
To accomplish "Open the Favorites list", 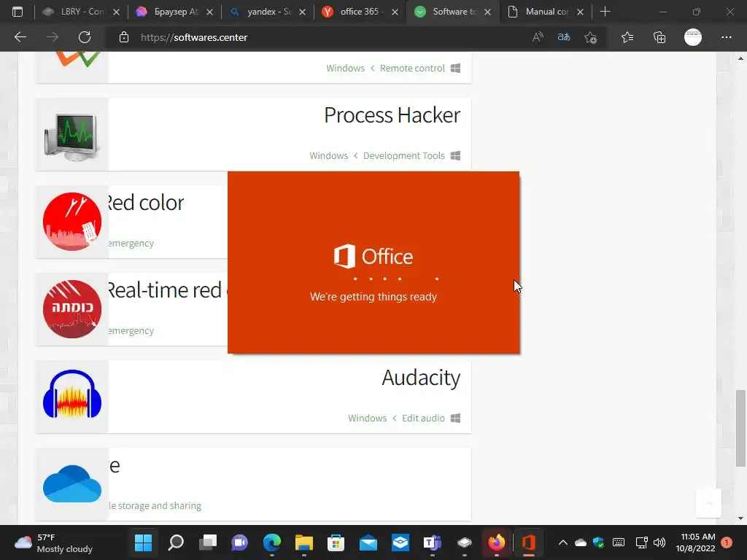I will coord(627,37).
